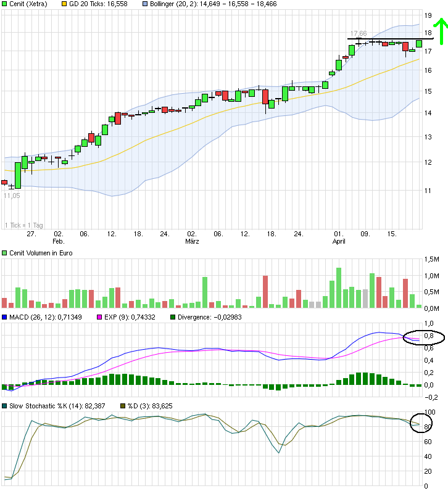Click the olive %D (3) legend square
This screenshot has width=448, height=491.
[123, 405]
